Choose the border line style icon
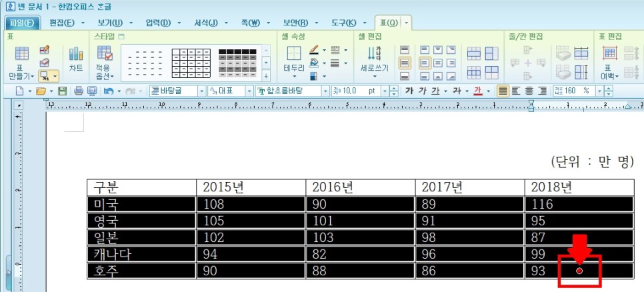 pos(335,50)
